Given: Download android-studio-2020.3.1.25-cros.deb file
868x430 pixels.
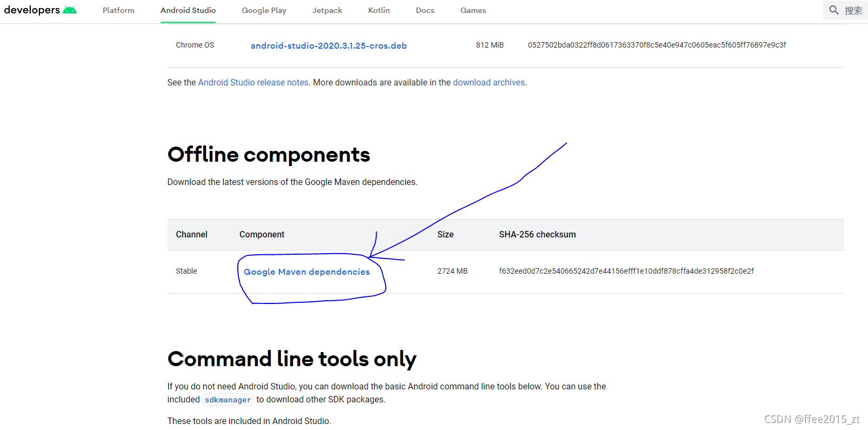Looking at the screenshot, I should point(329,45).
